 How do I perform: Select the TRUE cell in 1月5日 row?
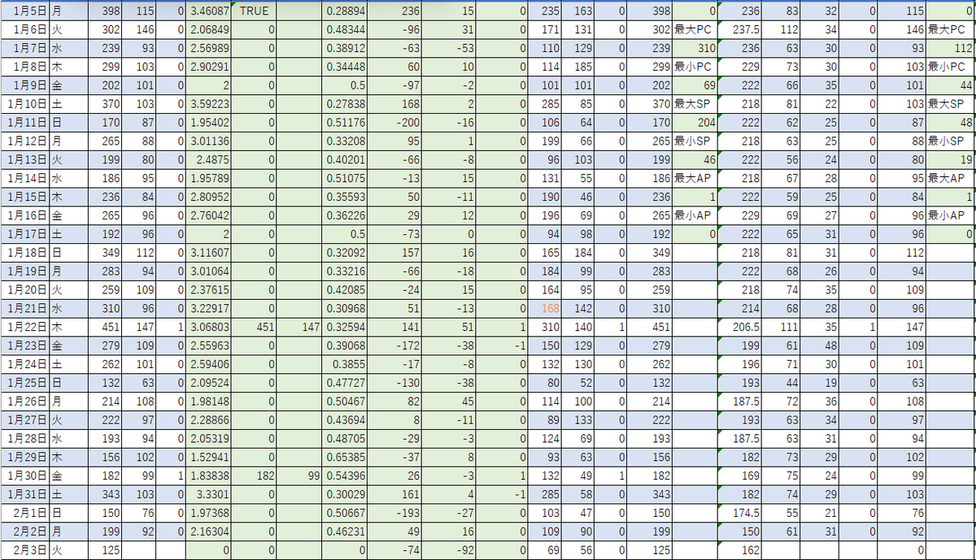click(254, 13)
